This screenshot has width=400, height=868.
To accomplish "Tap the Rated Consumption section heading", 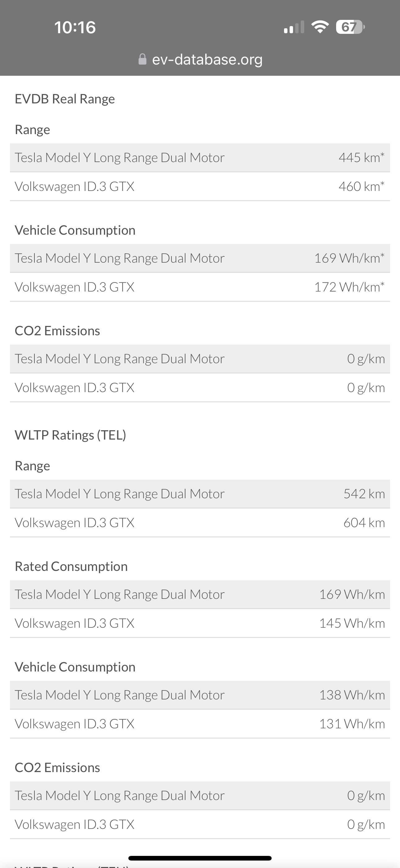I will [71, 567].
